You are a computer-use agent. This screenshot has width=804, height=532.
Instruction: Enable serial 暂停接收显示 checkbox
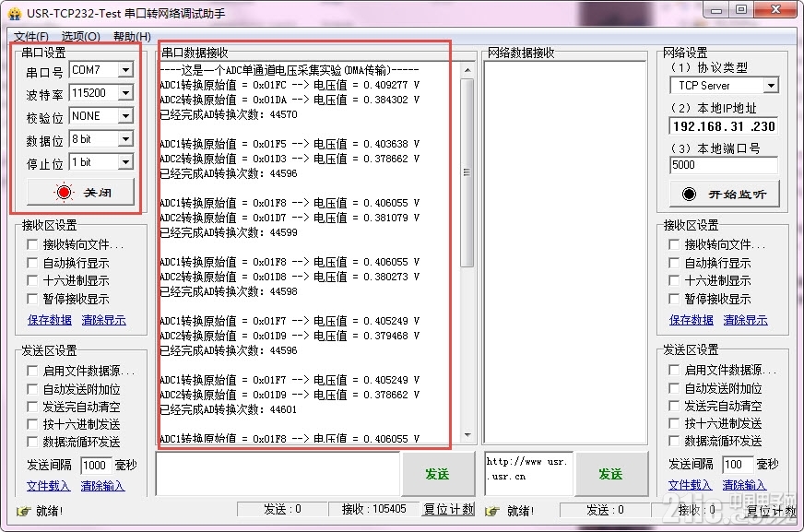pos(32,299)
